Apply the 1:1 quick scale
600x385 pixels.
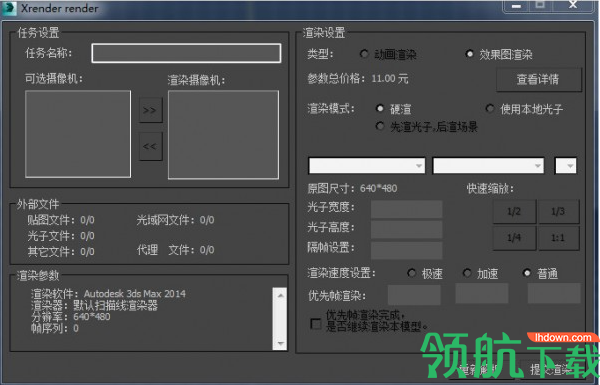[x=558, y=238]
